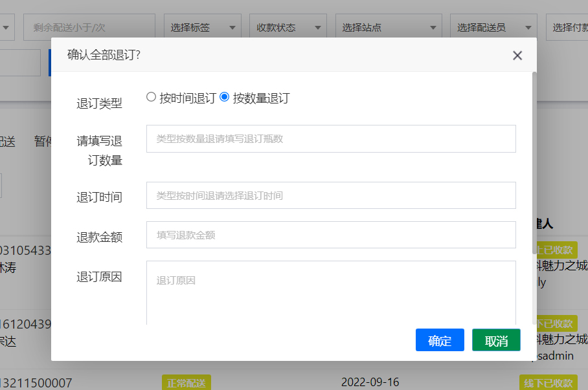Click the 正常配送 status badge
The width and height of the screenshot is (588, 390).
pos(186,383)
